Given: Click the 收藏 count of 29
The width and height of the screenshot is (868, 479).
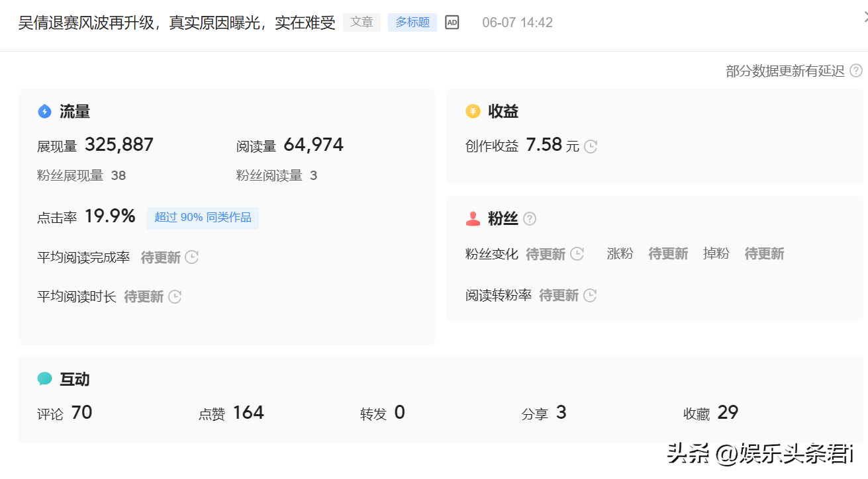Looking at the screenshot, I should click(x=727, y=413).
